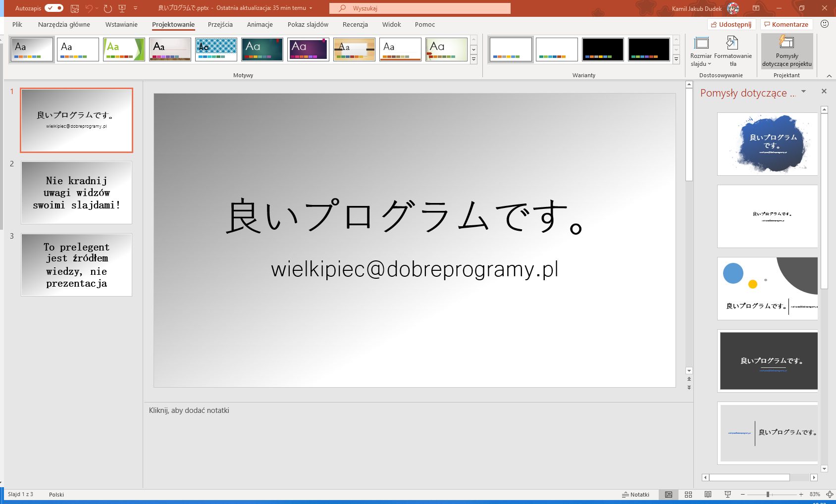
Task: Click the Udostępnij share button
Action: pos(731,24)
